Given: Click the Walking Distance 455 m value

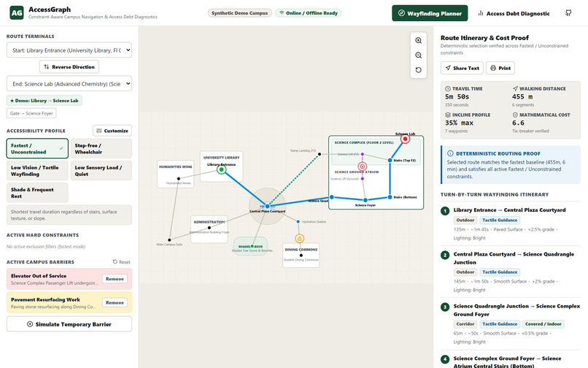Looking at the screenshot, I should 522,96.
